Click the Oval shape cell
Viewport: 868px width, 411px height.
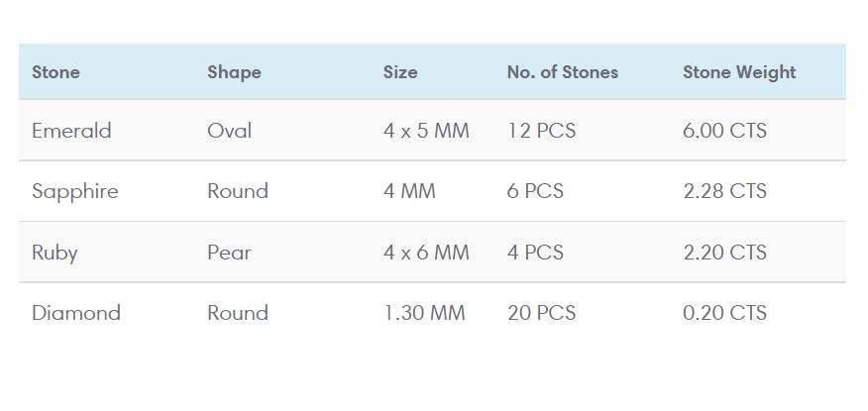pos(229,131)
